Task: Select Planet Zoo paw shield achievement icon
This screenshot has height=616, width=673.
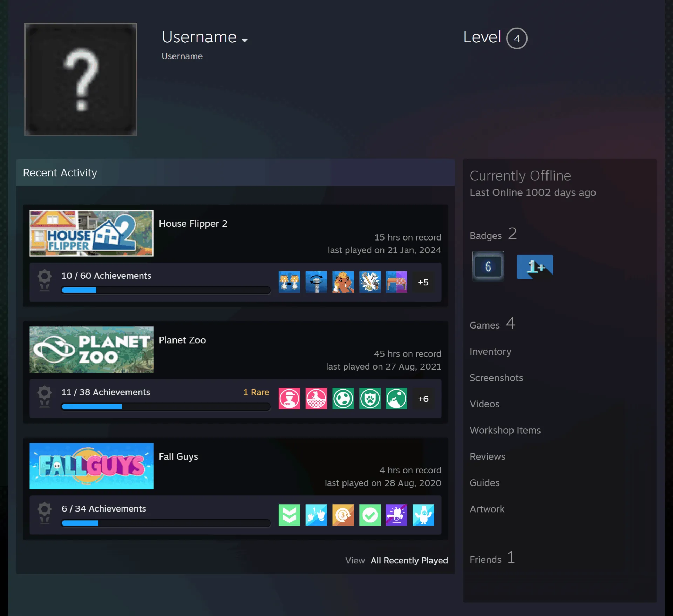Action: point(370,398)
